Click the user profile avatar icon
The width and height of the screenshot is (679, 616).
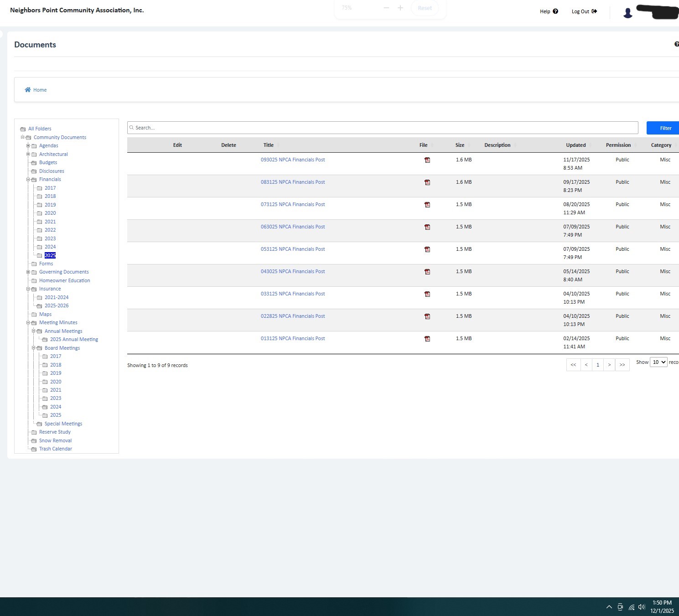pyautogui.click(x=628, y=13)
